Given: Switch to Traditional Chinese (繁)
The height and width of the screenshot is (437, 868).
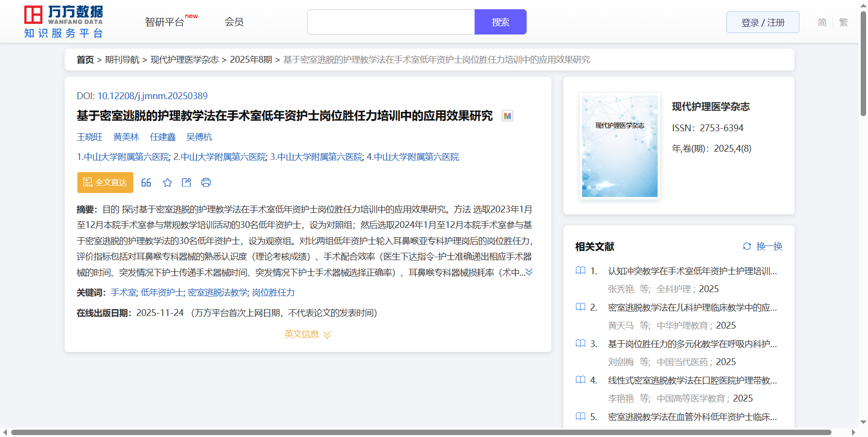Looking at the screenshot, I should 844,22.
